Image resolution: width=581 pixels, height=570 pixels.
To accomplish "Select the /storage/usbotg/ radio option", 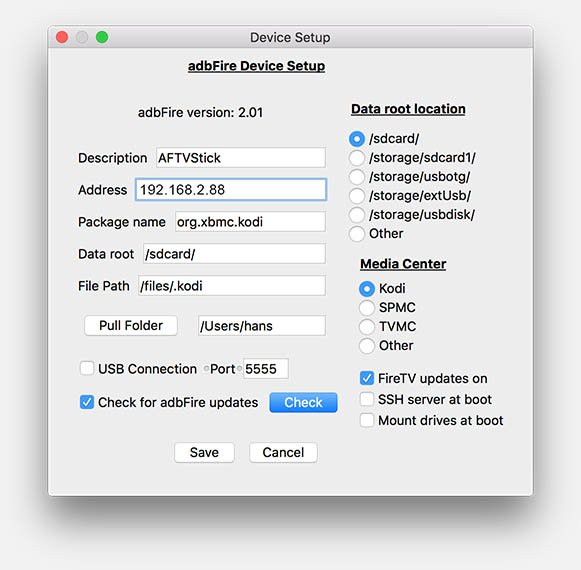I will (356, 177).
